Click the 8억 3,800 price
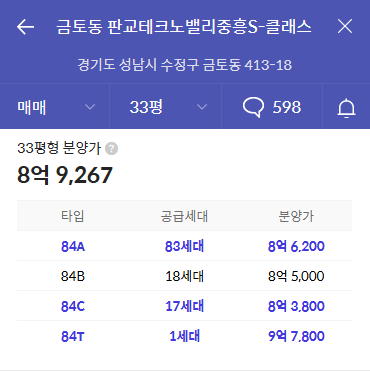Viewport: 370px width, 371px height. 296,306
